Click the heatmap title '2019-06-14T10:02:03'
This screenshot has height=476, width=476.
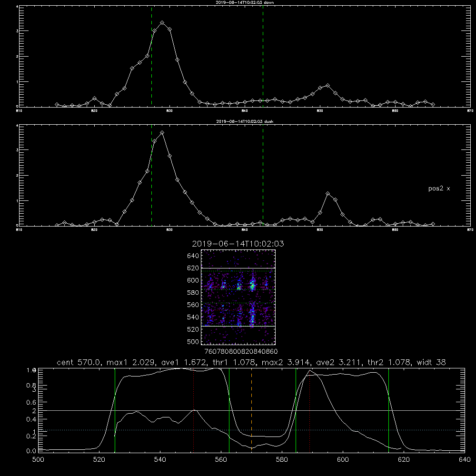(238, 244)
